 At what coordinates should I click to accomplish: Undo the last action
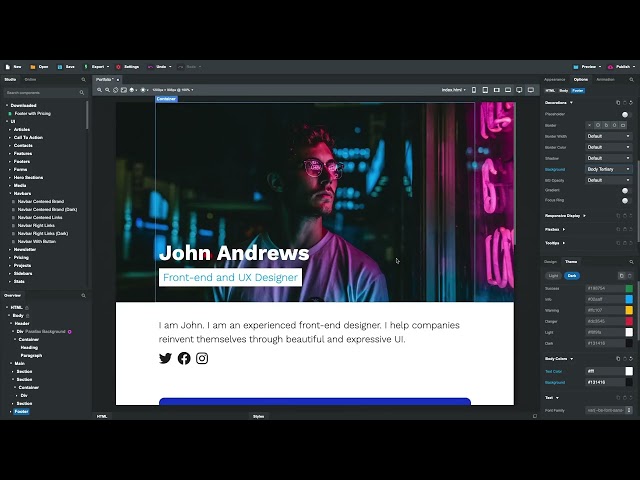(159, 67)
